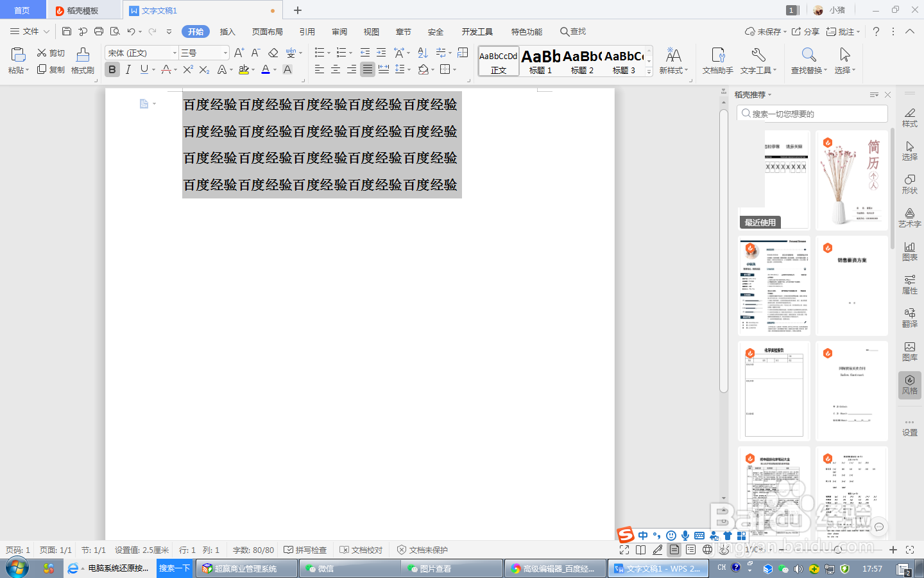Screen dimensions: 924x578
Task: Click the clear formatting eraser icon
Action: (x=273, y=53)
